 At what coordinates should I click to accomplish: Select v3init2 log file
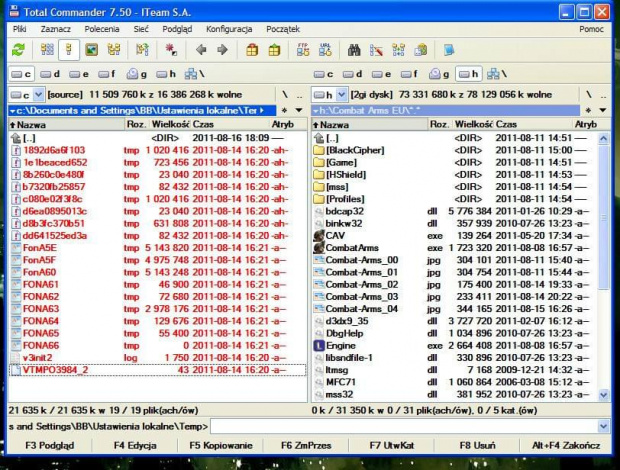point(157,358)
